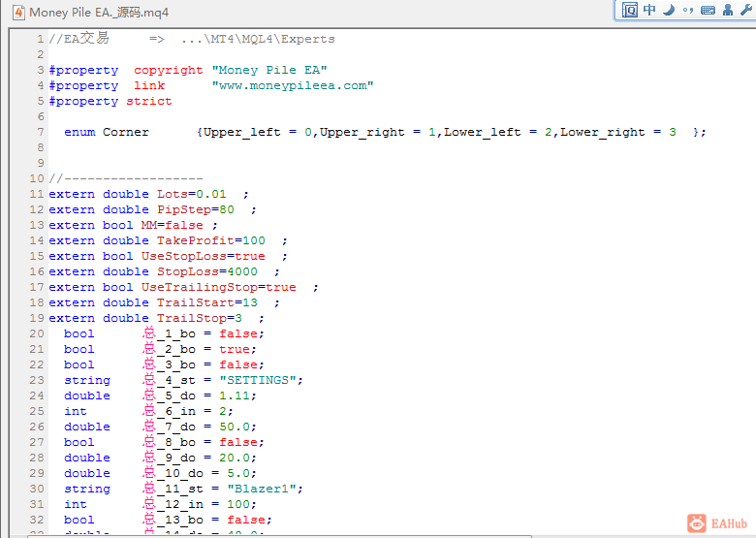756x538 pixels.
Task: Click value '5.0' on line 29
Action: click(x=238, y=473)
